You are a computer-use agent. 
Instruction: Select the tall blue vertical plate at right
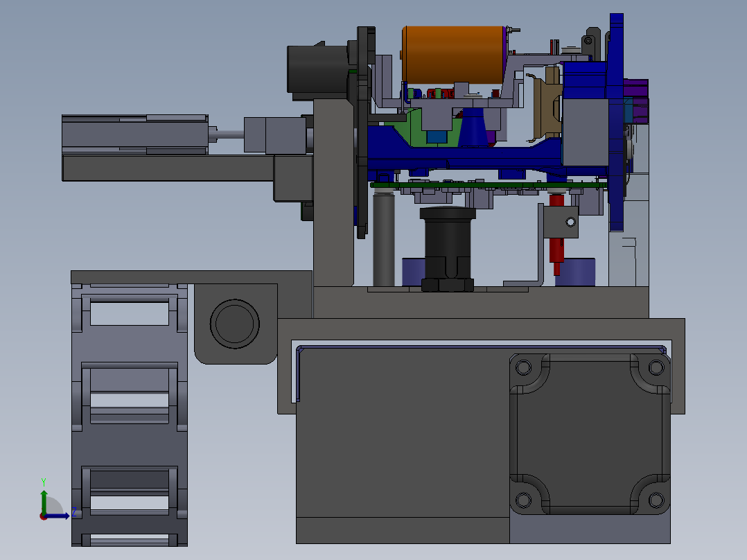[617, 122]
